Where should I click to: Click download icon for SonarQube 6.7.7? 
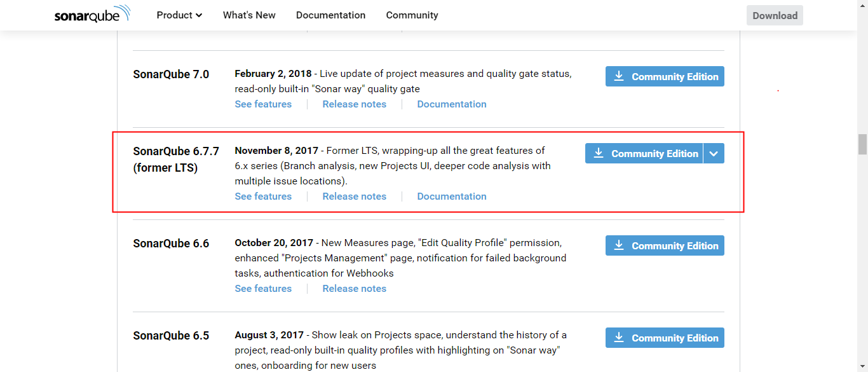click(x=598, y=154)
